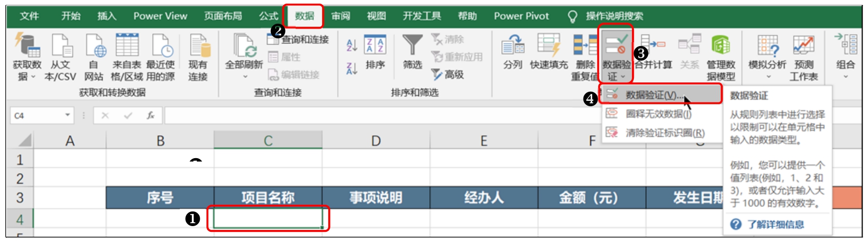
Task: Switch to 公式 tab
Action: click(268, 16)
